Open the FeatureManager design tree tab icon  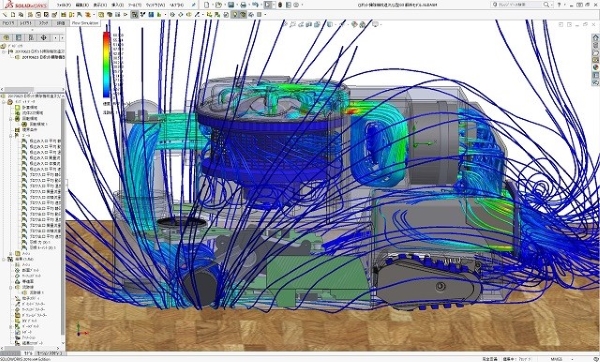pos(7,38)
